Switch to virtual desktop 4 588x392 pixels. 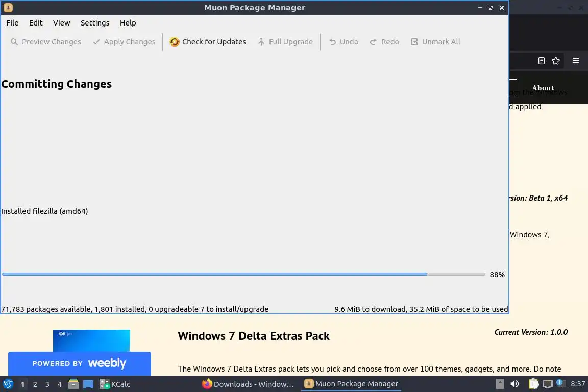[60, 384]
